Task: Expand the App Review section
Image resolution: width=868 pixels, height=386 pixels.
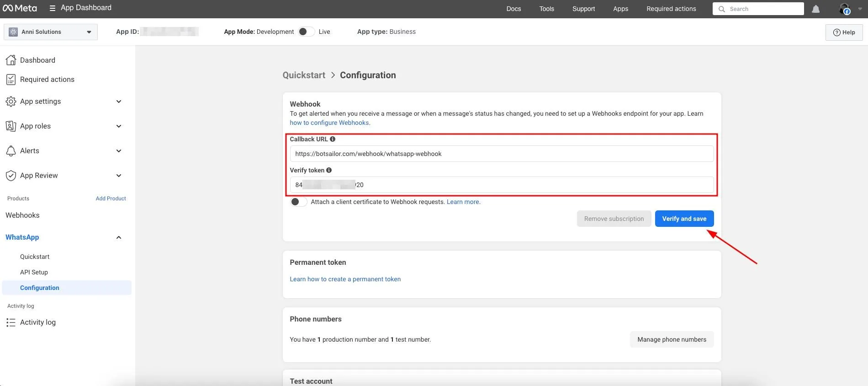Action: tap(119, 176)
